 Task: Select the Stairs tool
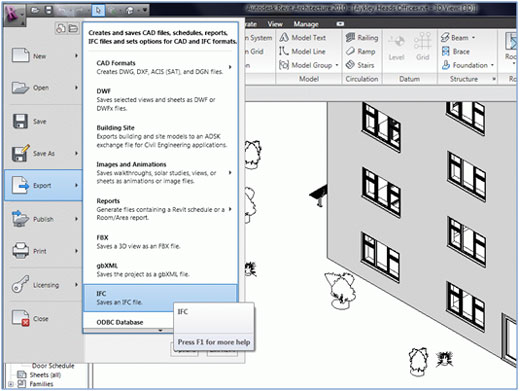[x=360, y=65]
